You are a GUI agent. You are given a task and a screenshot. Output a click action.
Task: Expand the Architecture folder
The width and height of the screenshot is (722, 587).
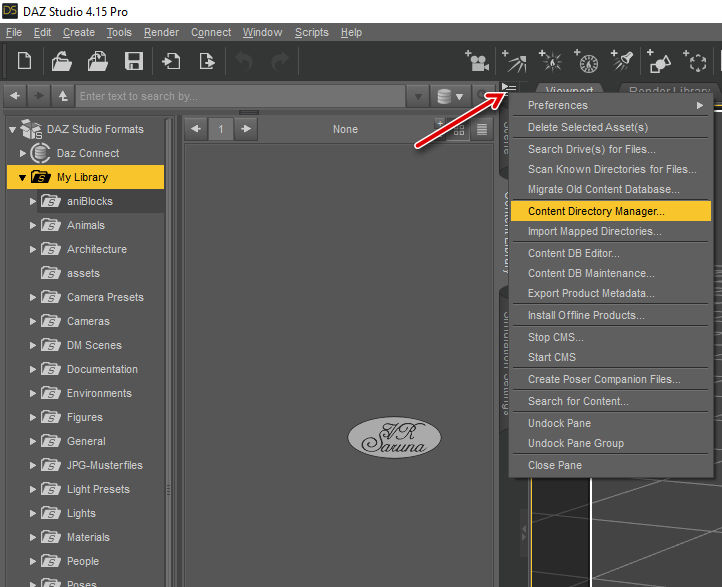pos(33,249)
